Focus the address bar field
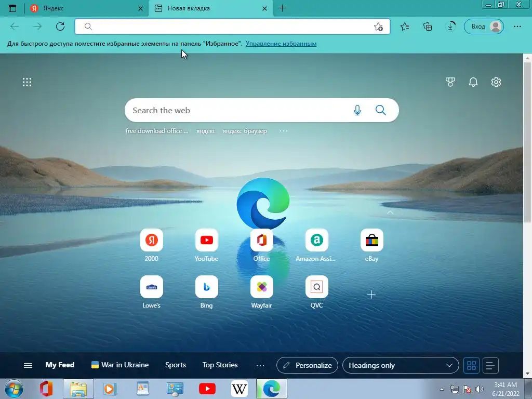 [x=232, y=26]
